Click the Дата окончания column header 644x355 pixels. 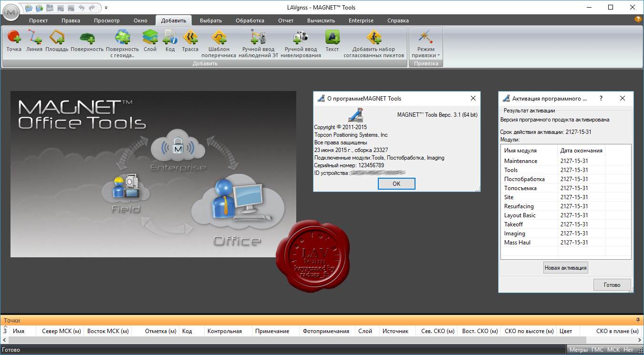581,151
